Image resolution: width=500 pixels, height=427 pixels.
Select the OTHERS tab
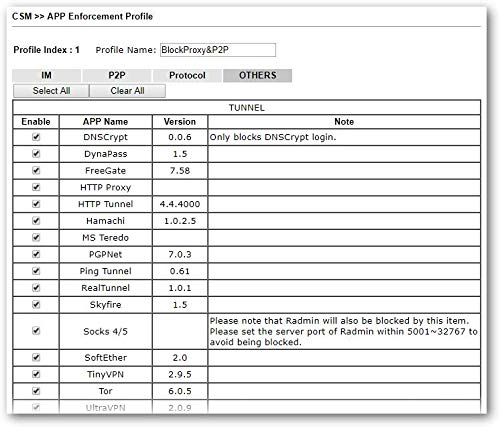point(258,75)
